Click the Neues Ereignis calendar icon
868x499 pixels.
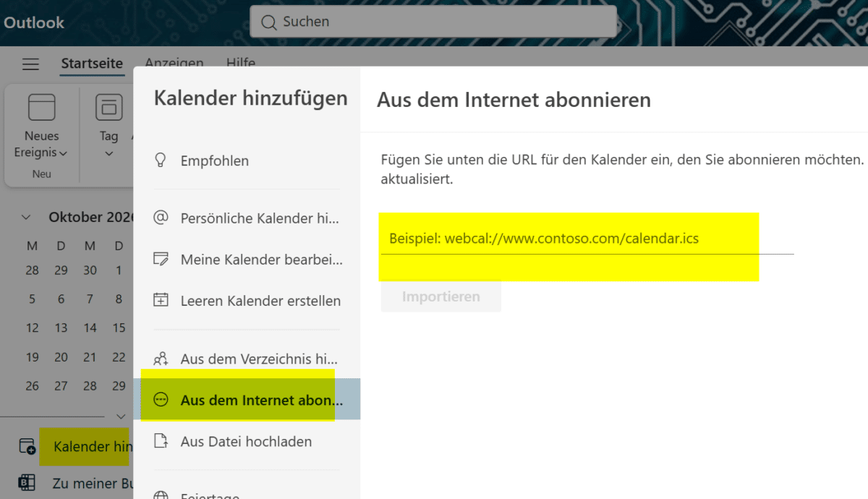[41, 106]
